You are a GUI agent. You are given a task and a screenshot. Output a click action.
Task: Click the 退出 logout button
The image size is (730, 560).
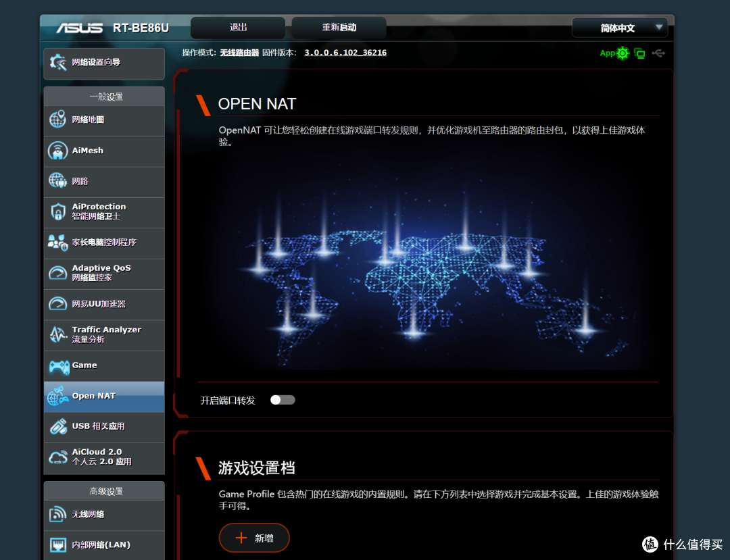click(x=238, y=28)
